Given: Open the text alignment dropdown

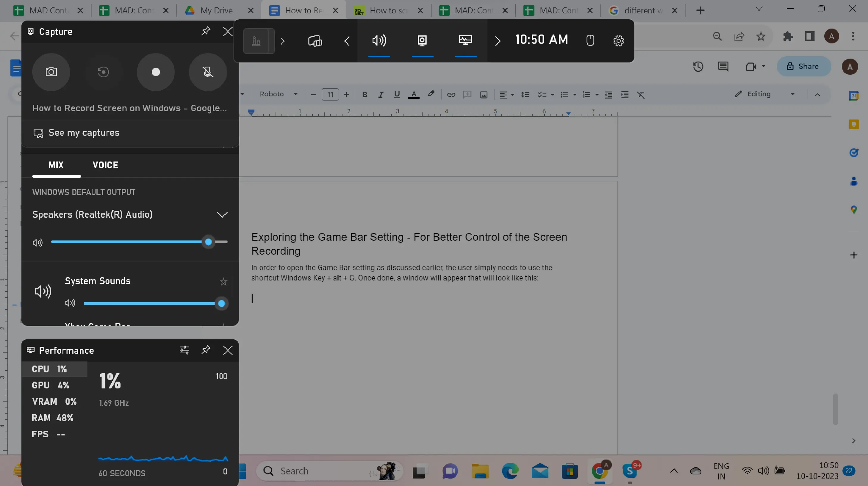Looking at the screenshot, I should click(x=506, y=95).
